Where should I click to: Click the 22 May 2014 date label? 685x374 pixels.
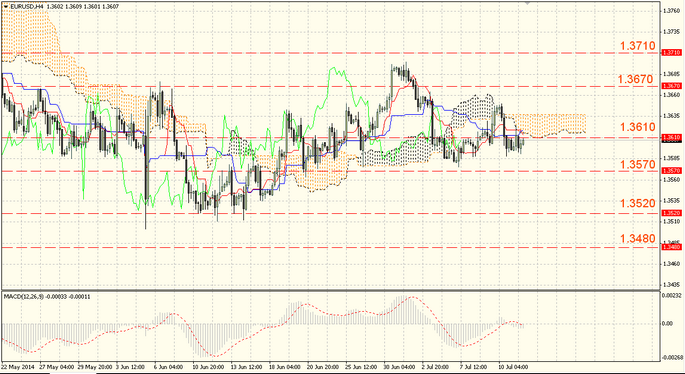[x=17, y=367]
